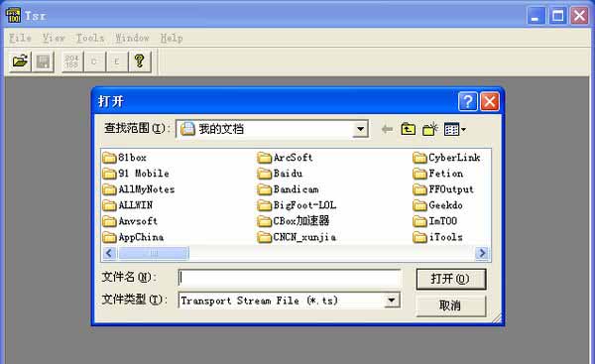Select the CBox加速器 folder icon
595x364 pixels.
tap(265, 221)
